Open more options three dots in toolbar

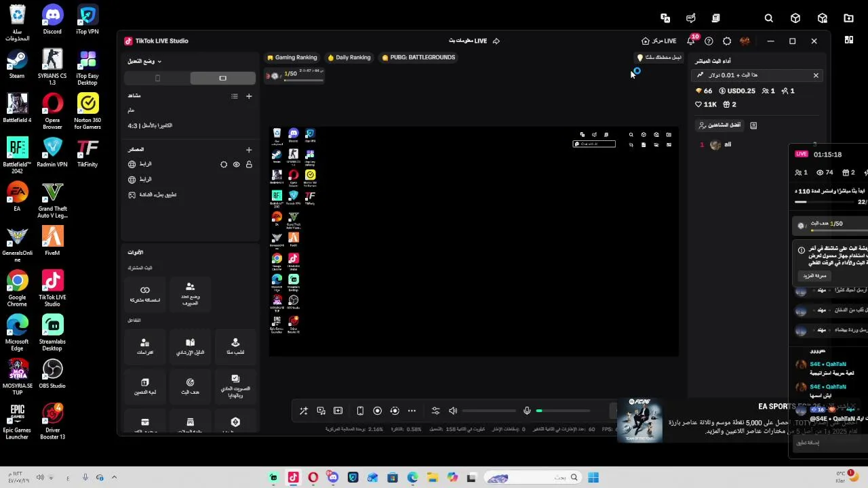[x=412, y=411]
